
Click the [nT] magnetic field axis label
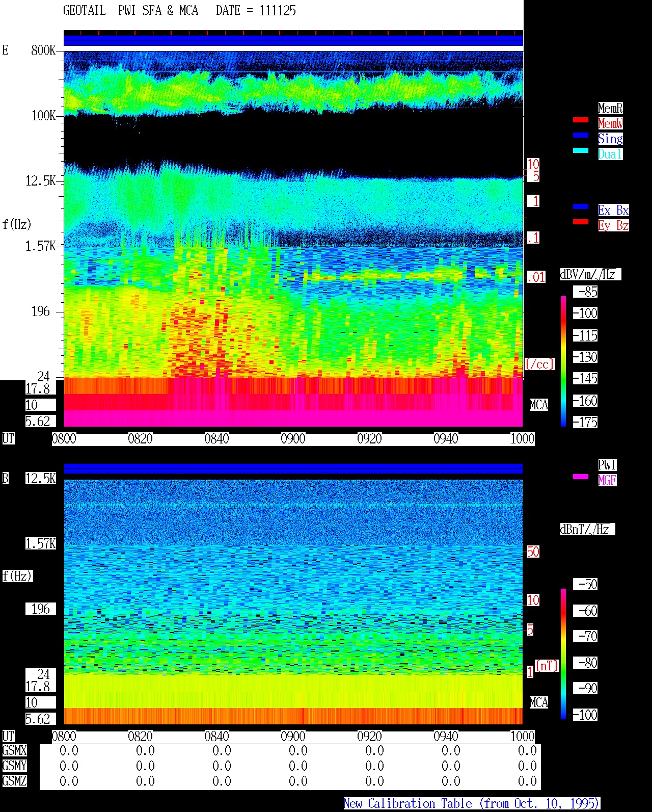[547, 666]
